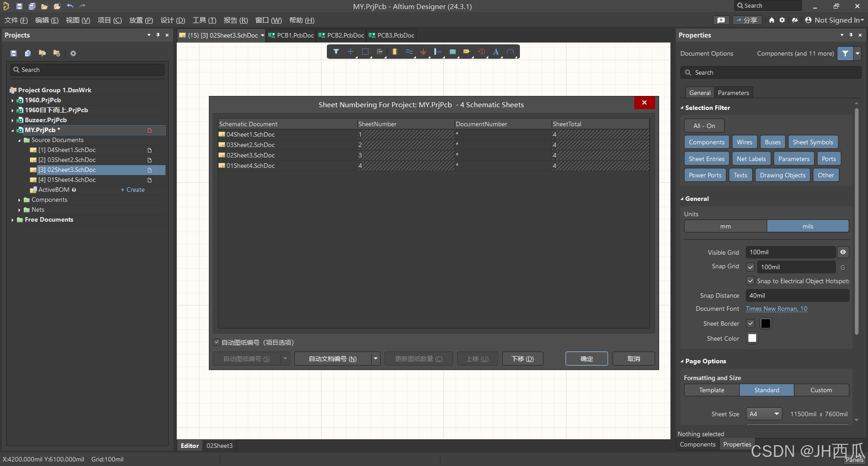This screenshot has width=868, height=466.
Task: Select the place bus entry tool
Action: 438,52
